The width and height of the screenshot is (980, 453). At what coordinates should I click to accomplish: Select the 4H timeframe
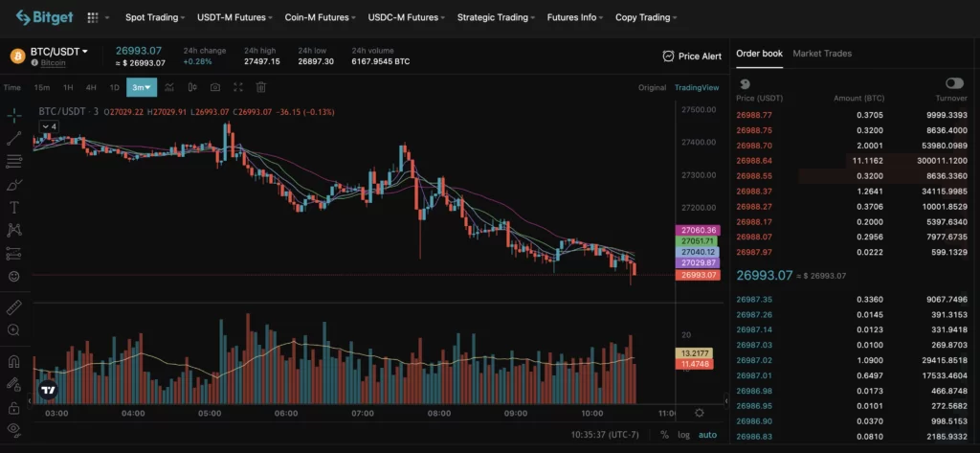tap(91, 87)
